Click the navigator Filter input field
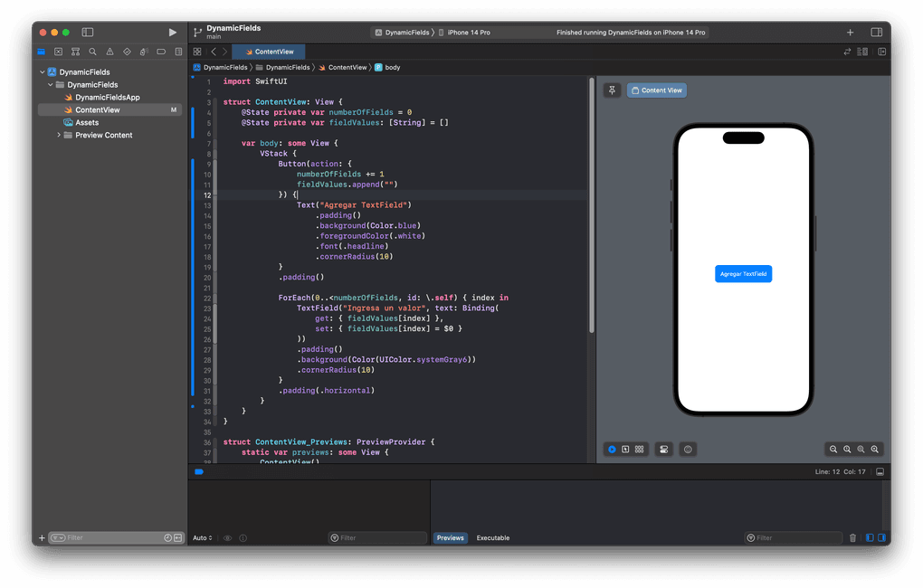This screenshot has width=923, height=588. 109,538
